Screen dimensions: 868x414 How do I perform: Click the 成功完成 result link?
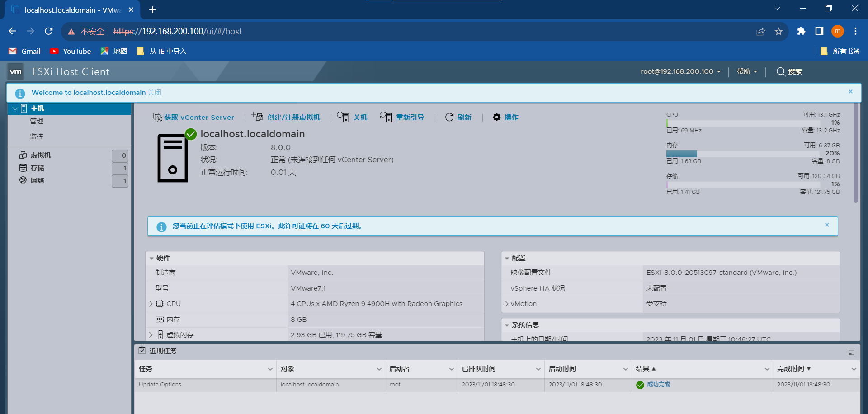tap(658, 385)
